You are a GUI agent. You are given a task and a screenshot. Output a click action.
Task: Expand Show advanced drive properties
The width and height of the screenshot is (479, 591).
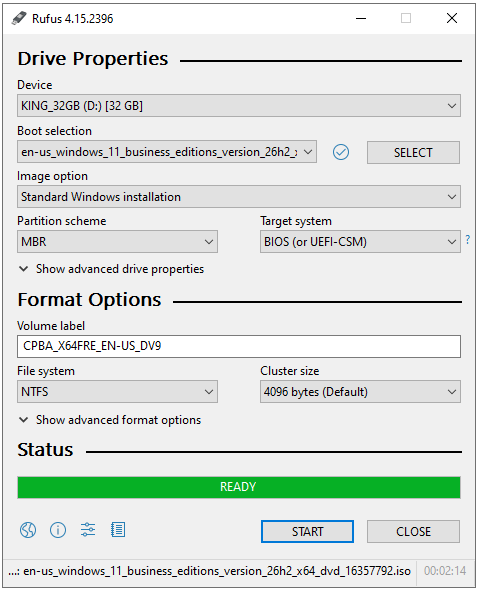point(112,269)
